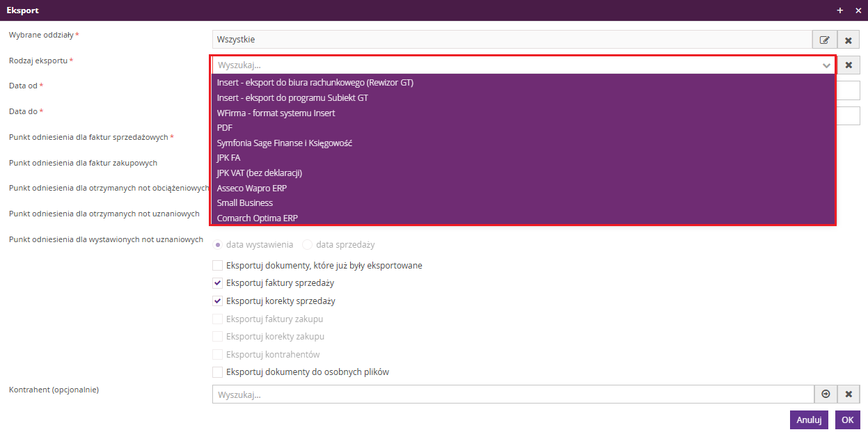868x439 pixels.
Task: Enable Eksportuj dokumenty do osobnych plików
Action: [x=218, y=372]
